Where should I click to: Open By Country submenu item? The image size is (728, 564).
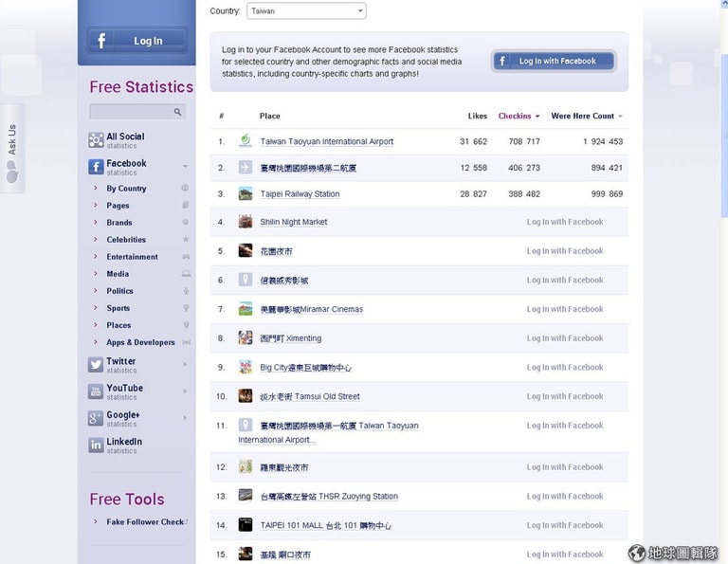(x=126, y=189)
